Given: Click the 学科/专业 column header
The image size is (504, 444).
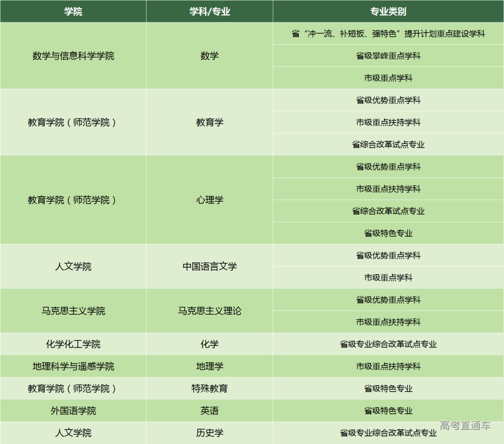Looking at the screenshot, I should [210, 12].
